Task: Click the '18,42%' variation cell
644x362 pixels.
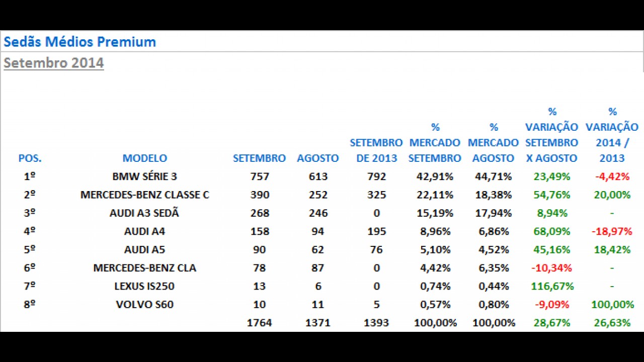Action: [x=612, y=249]
